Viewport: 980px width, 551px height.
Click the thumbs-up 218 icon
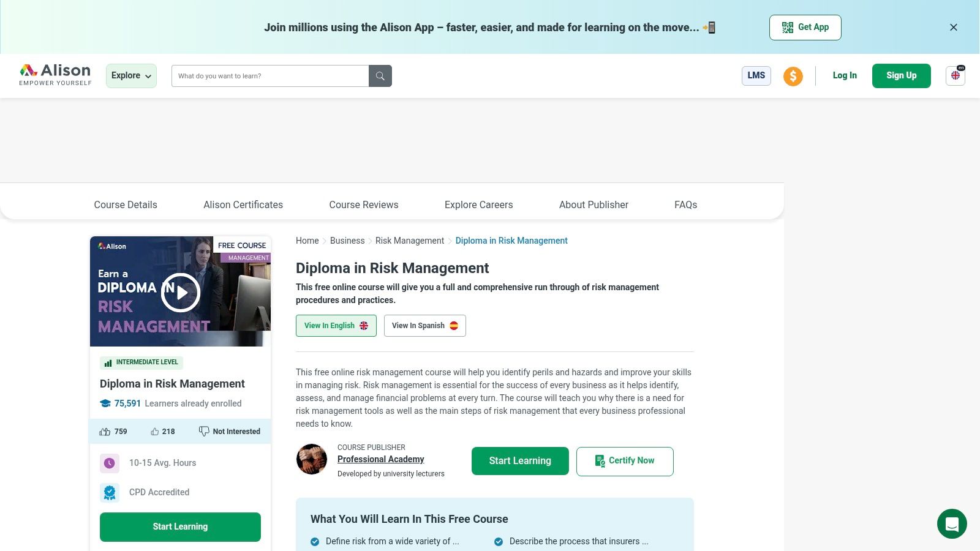pos(155,432)
